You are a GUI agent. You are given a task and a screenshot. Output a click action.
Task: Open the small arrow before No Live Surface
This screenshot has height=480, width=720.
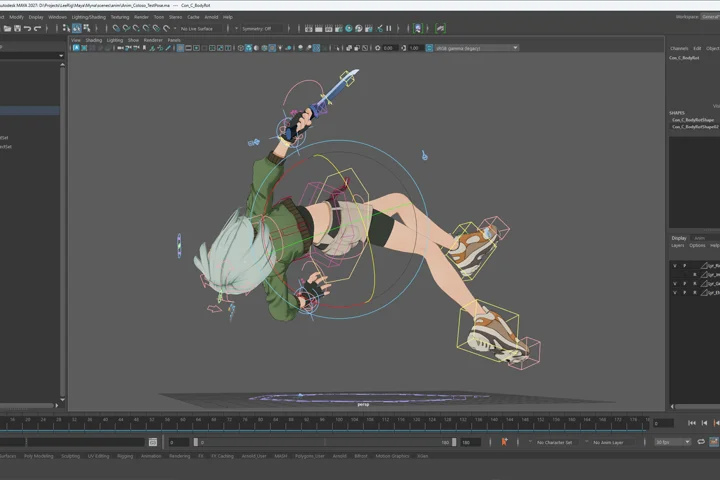tap(175, 28)
